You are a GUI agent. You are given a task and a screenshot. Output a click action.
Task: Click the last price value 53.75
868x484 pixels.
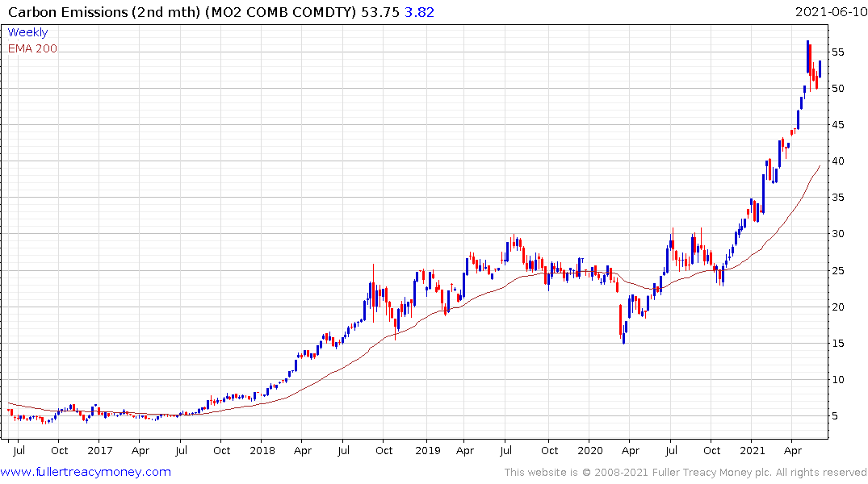coord(380,12)
